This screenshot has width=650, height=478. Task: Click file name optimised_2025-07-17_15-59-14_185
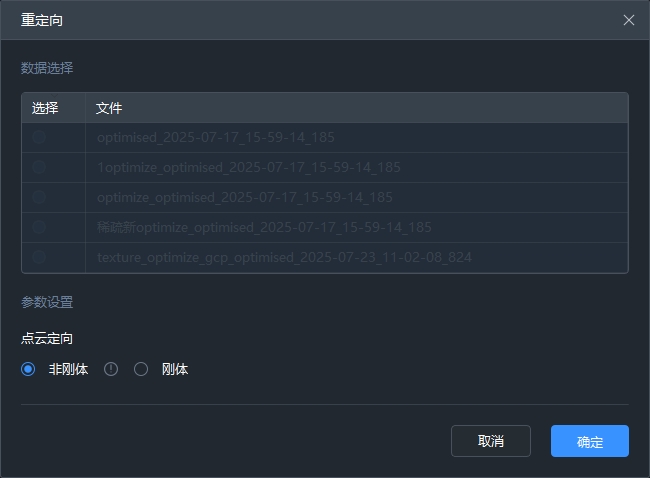pyautogui.click(x=216, y=138)
